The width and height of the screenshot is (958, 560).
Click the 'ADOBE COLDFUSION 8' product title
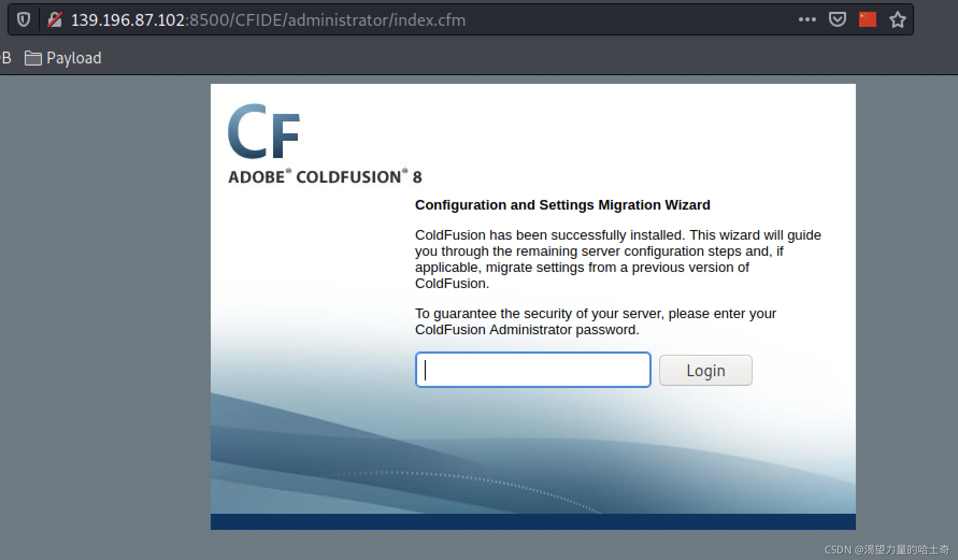325,177
